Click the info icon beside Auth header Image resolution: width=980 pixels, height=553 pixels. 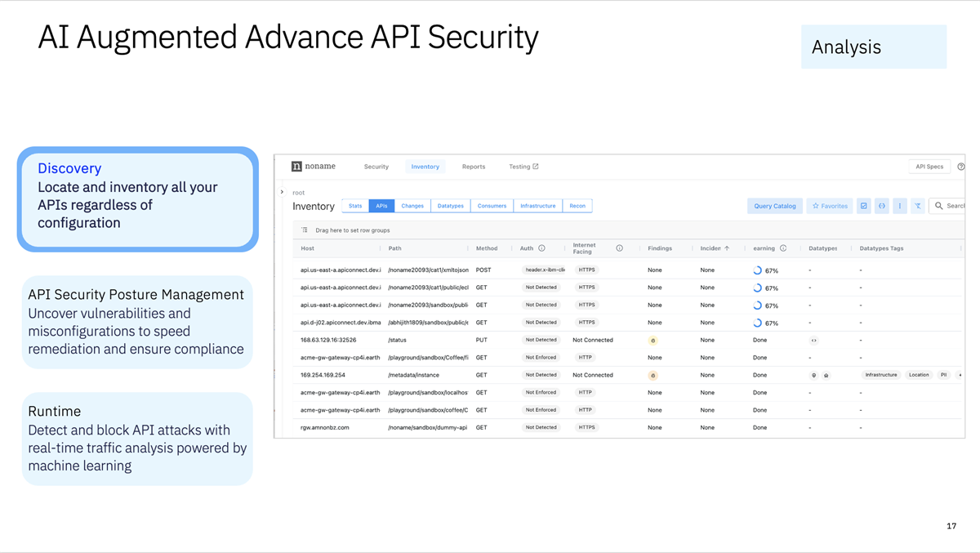541,248
